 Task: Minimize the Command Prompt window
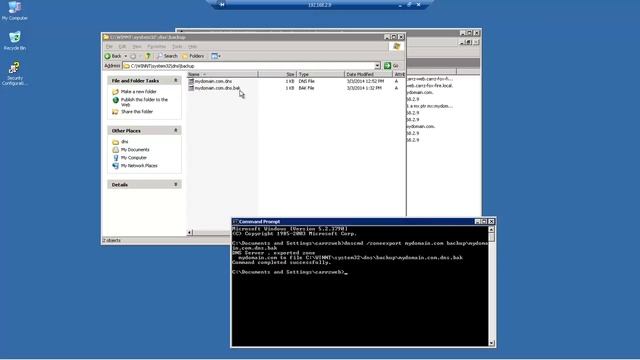[478, 221]
